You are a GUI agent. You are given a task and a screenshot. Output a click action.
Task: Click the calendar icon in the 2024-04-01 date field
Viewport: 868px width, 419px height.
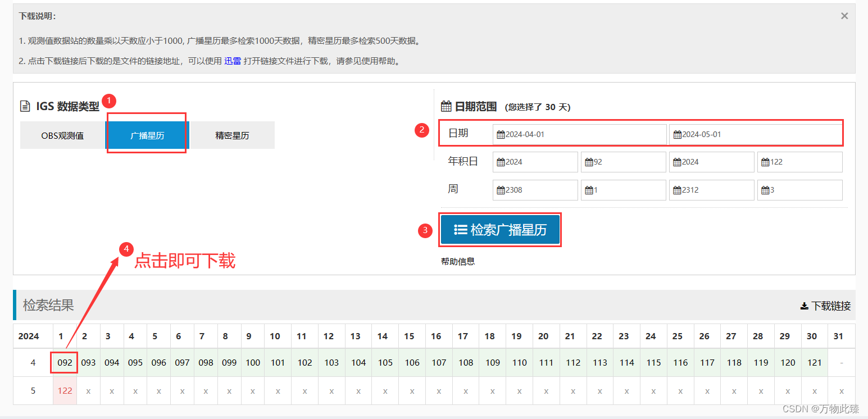501,134
